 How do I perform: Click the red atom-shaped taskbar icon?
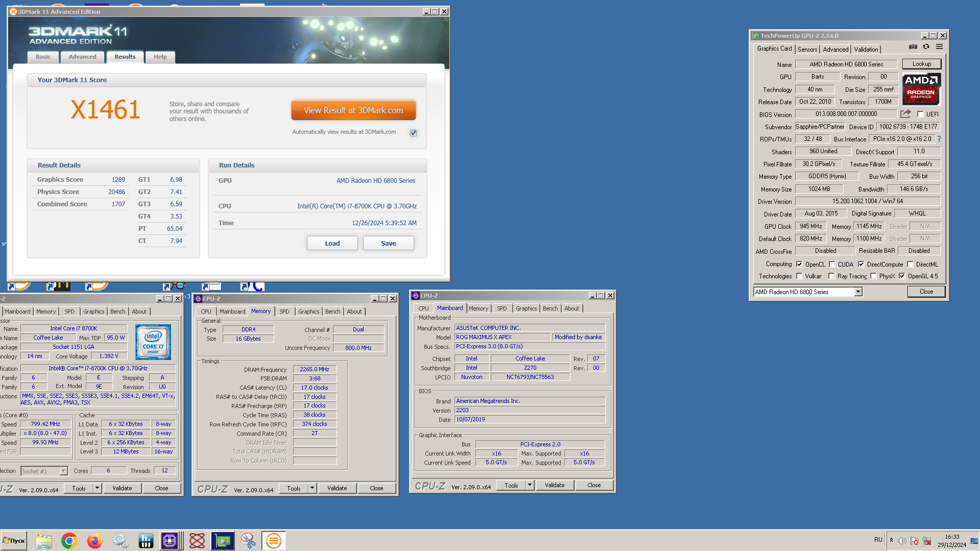(x=197, y=540)
